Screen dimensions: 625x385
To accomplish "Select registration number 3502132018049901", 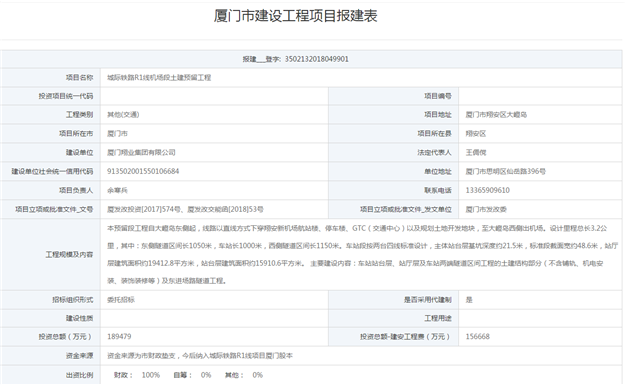I will coord(316,59).
